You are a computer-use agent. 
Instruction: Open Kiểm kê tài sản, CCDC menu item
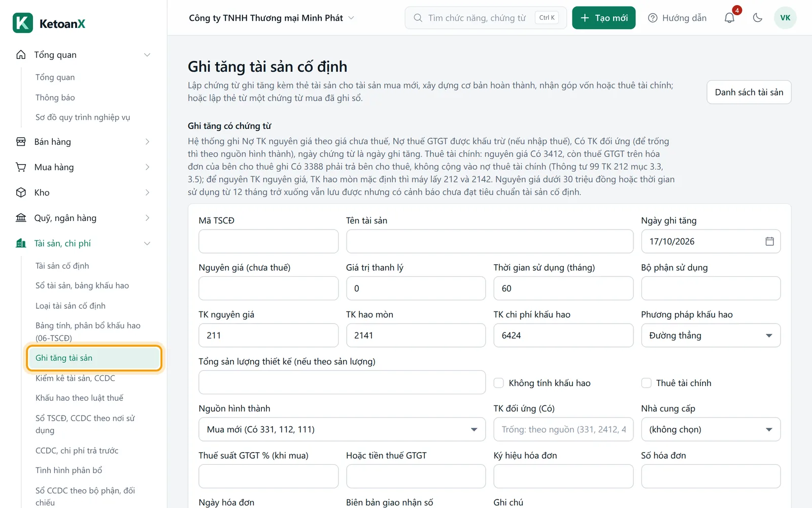pyautogui.click(x=75, y=378)
